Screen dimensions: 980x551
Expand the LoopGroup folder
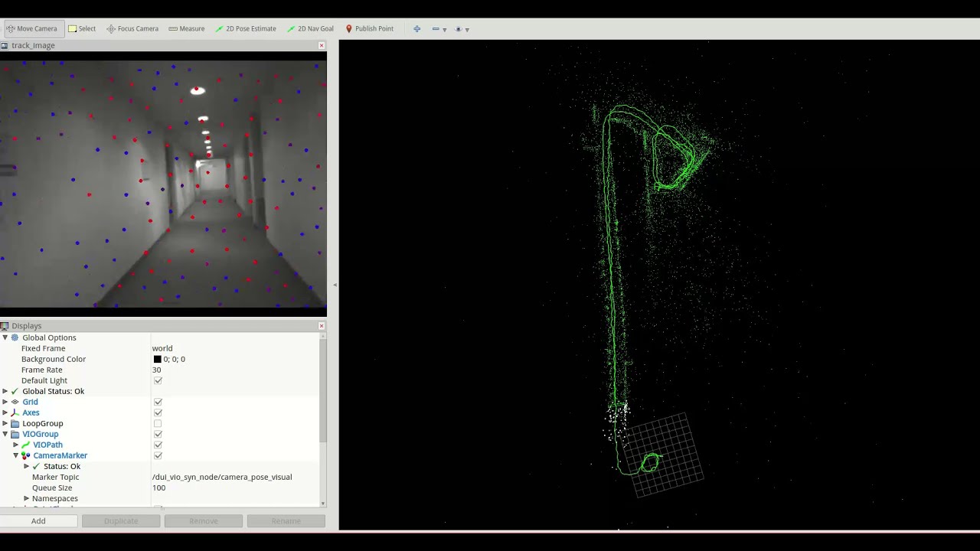click(5, 423)
